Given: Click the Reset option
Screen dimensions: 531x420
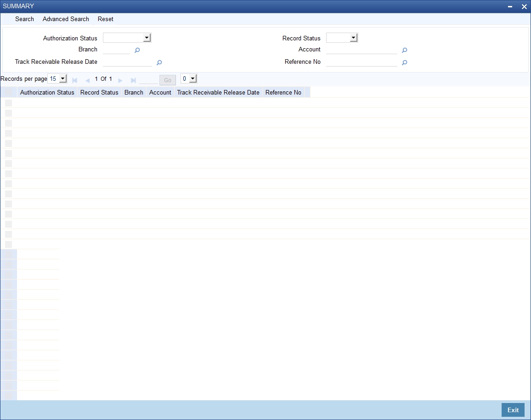Looking at the screenshot, I should (x=105, y=19).
